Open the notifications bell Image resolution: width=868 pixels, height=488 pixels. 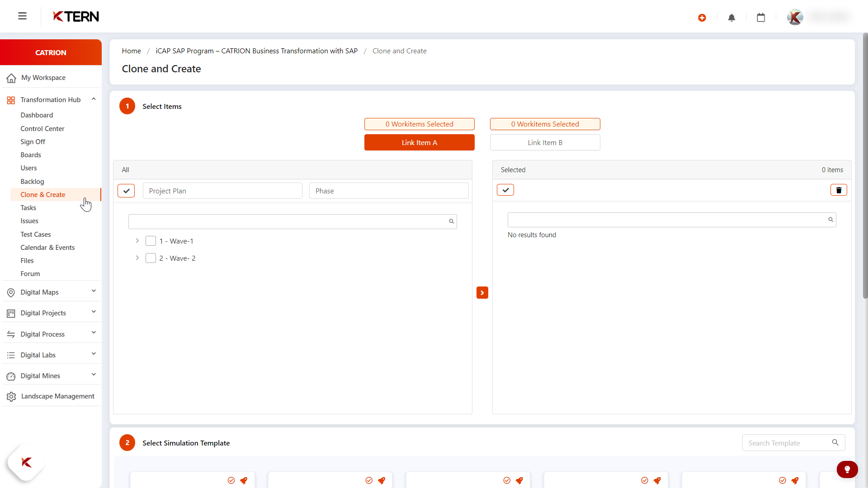click(x=731, y=18)
